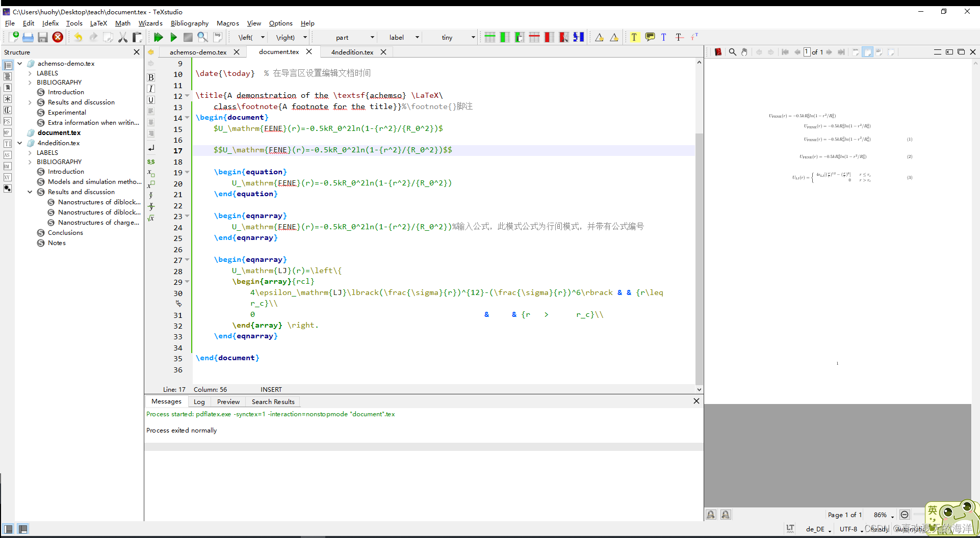Select the PDF viewer hand scroll tool
Viewport: 980px width, 538px height.
pyautogui.click(x=744, y=52)
